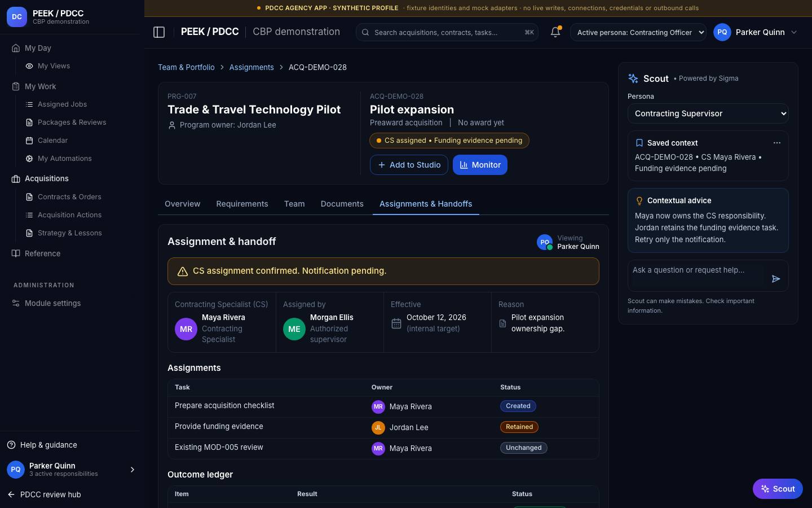The width and height of the screenshot is (812, 508).
Task: Click the lightbulb icon on Contextual advice
Action: (639, 200)
